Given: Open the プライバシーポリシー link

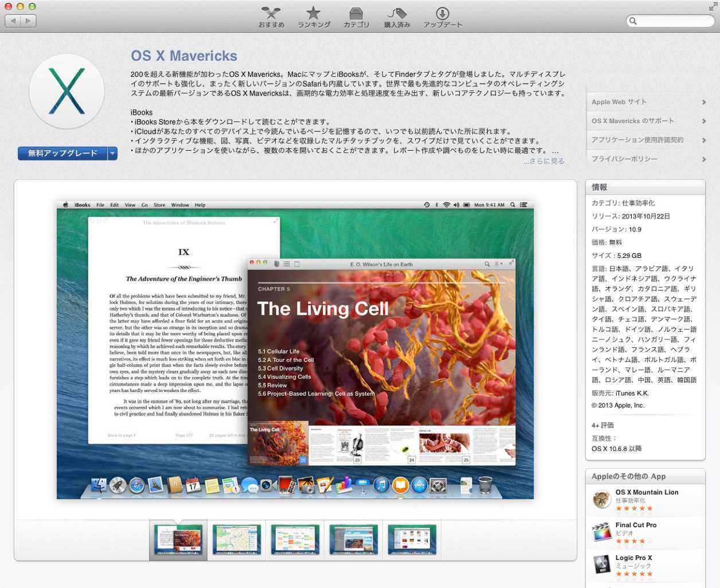Looking at the screenshot, I should [624, 159].
